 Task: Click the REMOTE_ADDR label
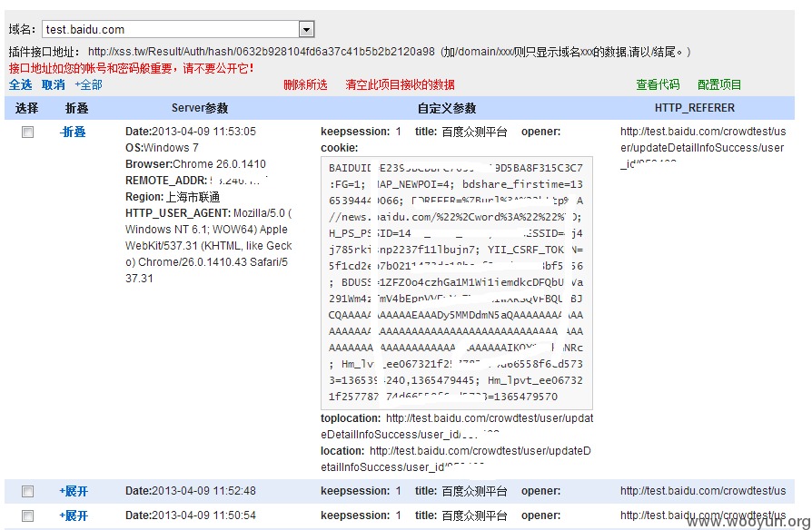coord(165,181)
